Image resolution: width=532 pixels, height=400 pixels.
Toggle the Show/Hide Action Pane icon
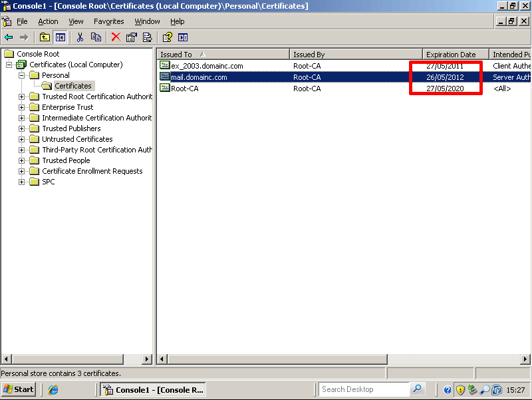(x=183, y=37)
